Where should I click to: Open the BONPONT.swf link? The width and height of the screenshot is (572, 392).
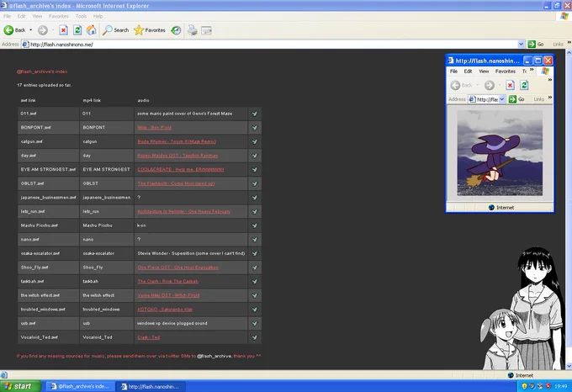tap(35, 128)
